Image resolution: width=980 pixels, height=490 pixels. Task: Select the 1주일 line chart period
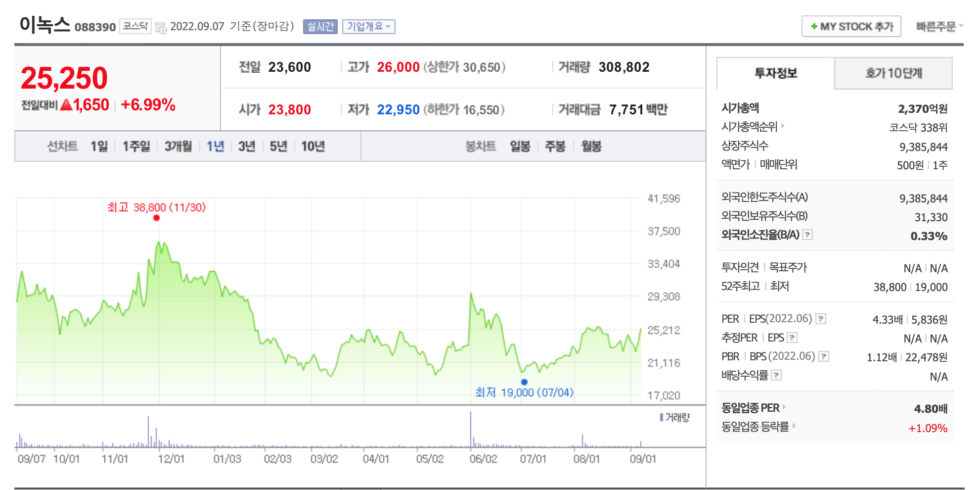(x=136, y=147)
